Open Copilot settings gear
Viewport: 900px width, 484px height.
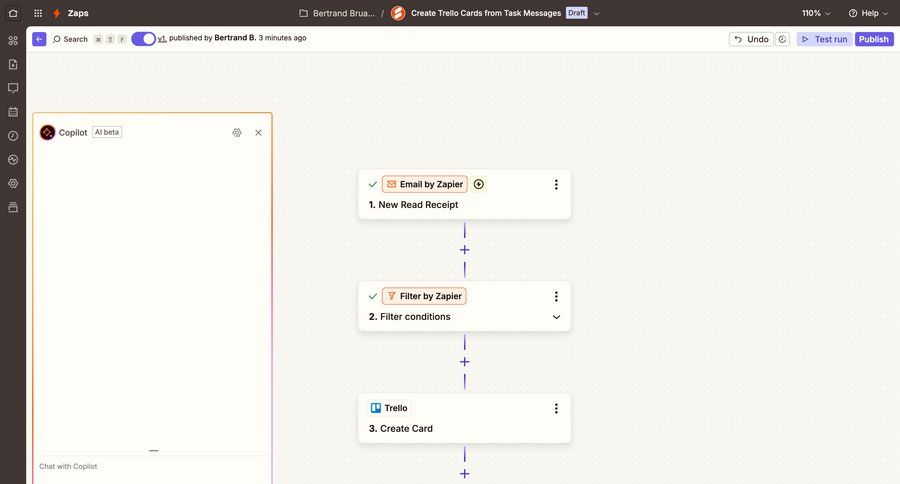pos(237,133)
